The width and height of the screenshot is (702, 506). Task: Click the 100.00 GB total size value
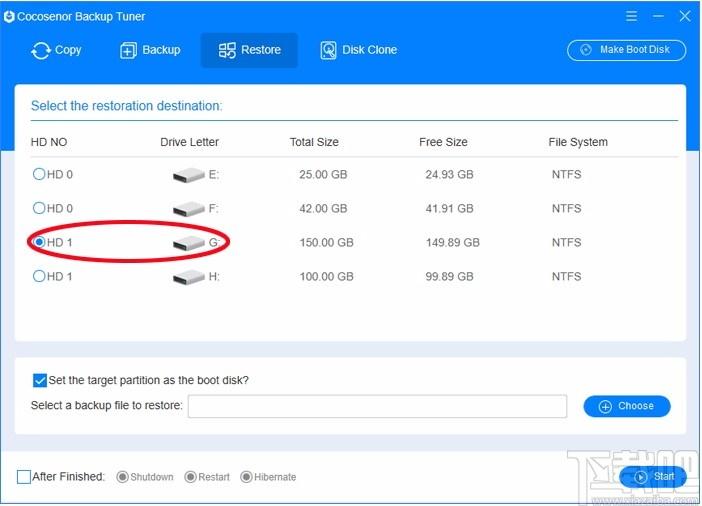[x=326, y=277]
